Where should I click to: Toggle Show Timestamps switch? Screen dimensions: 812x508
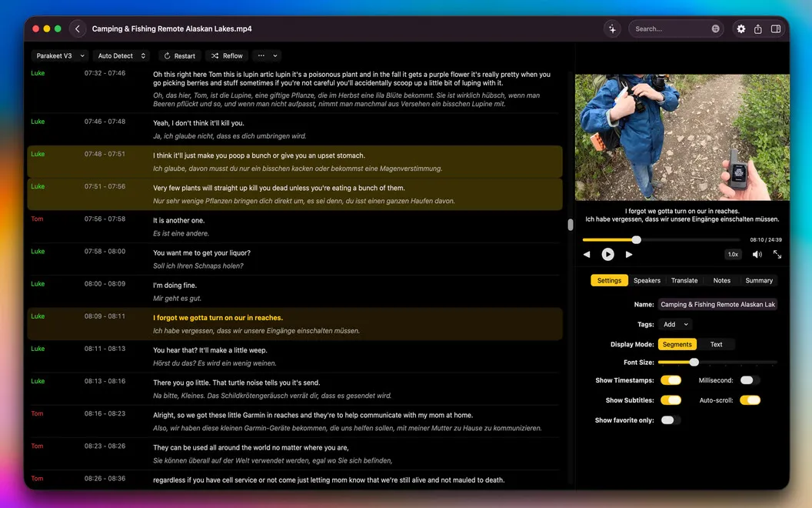click(671, 380)
